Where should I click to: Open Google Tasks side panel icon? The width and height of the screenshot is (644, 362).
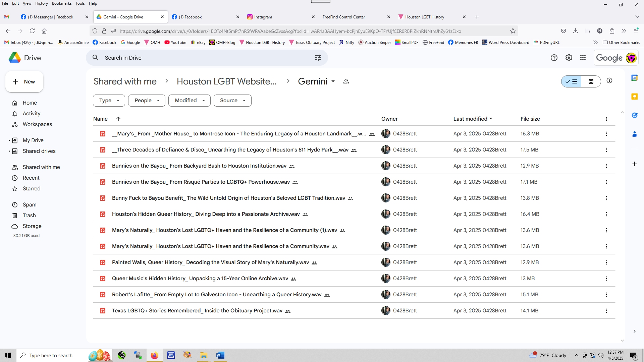click(634, 115)
